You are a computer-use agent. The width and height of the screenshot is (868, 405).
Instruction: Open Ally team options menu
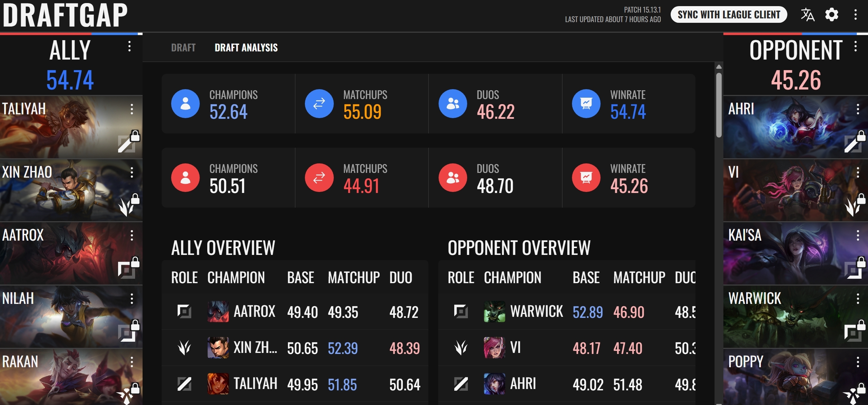click(x=129, y=46)
